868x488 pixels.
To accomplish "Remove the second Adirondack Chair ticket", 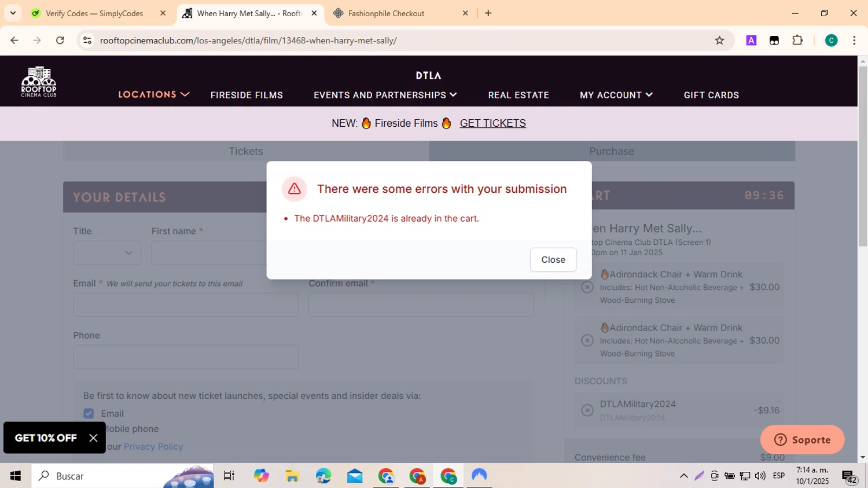I will (587, 340).
